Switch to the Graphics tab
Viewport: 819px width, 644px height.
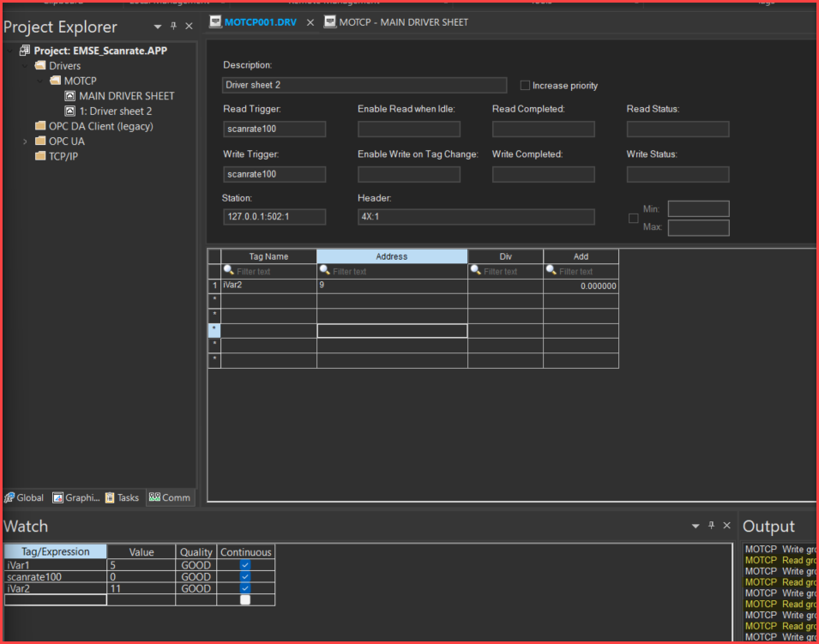point(75,497)
